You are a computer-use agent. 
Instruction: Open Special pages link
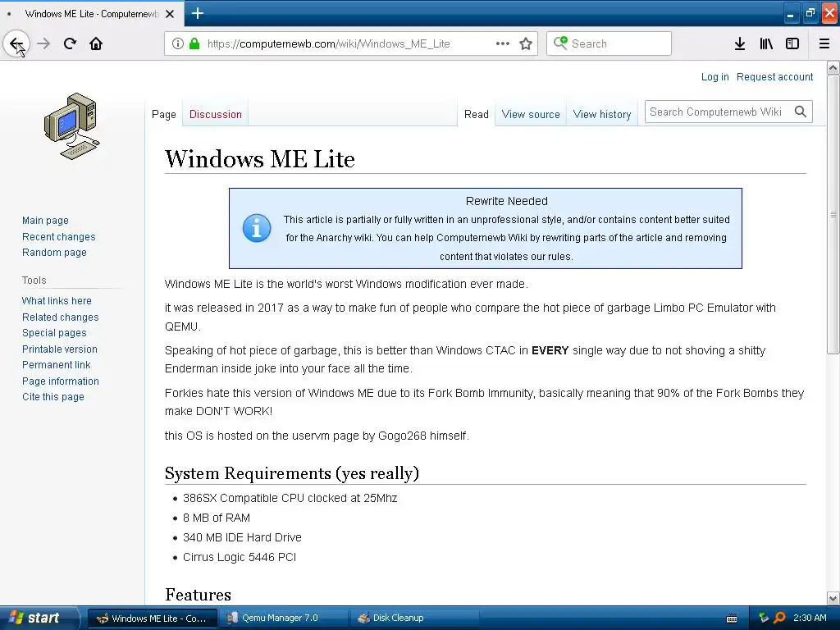coord(54,333)
